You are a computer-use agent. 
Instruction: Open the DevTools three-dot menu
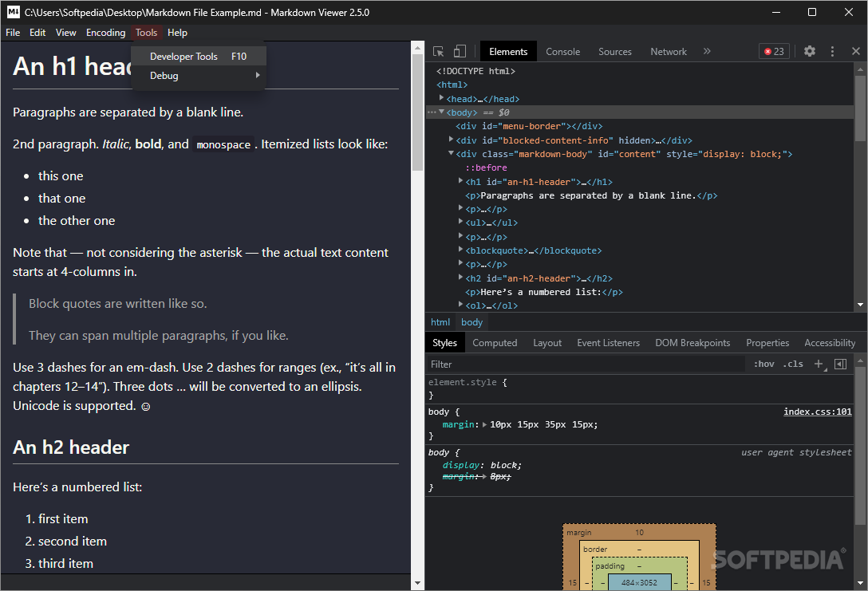(832, 52)
